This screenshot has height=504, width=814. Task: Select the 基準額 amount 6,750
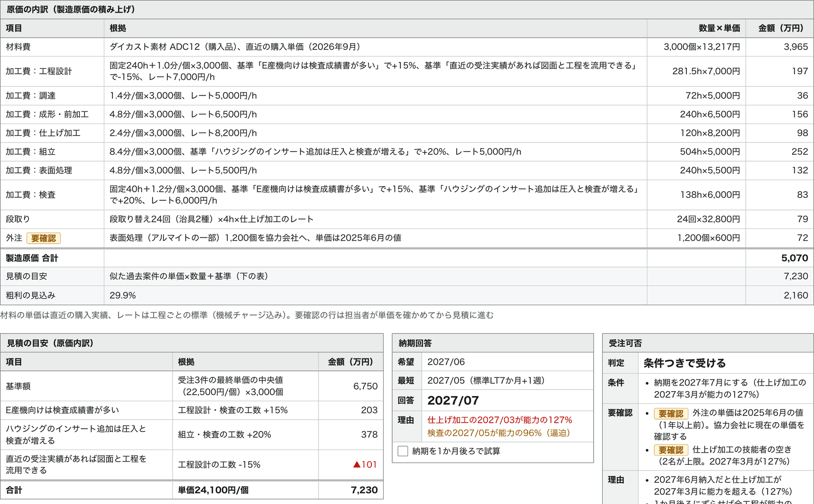coord(365,386)
